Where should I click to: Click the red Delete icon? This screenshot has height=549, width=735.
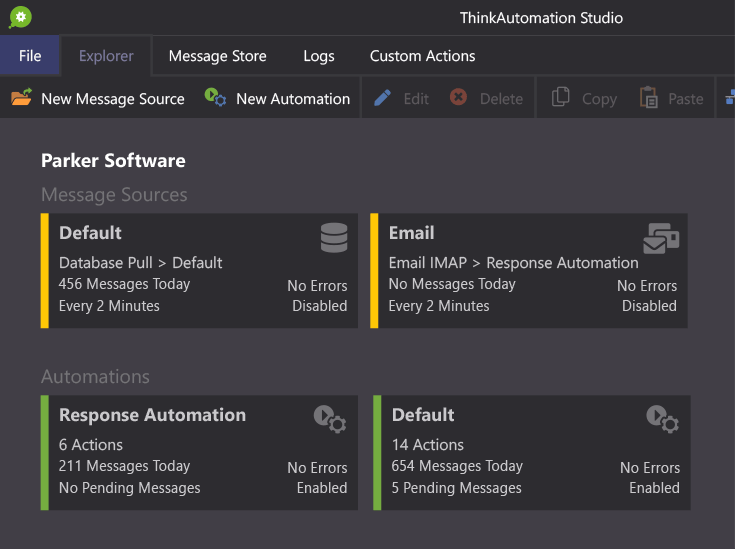coord(458,97)
